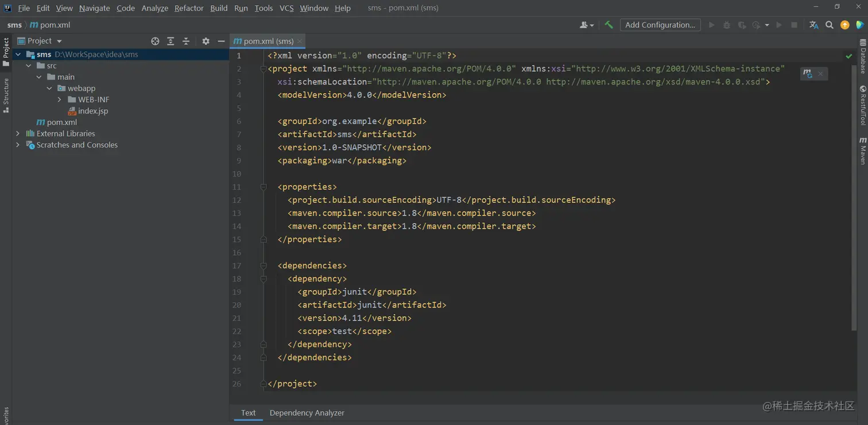The image size is (868, 425).
Task: Select index.jsp in project tree
Action: [x=93, y=111]
